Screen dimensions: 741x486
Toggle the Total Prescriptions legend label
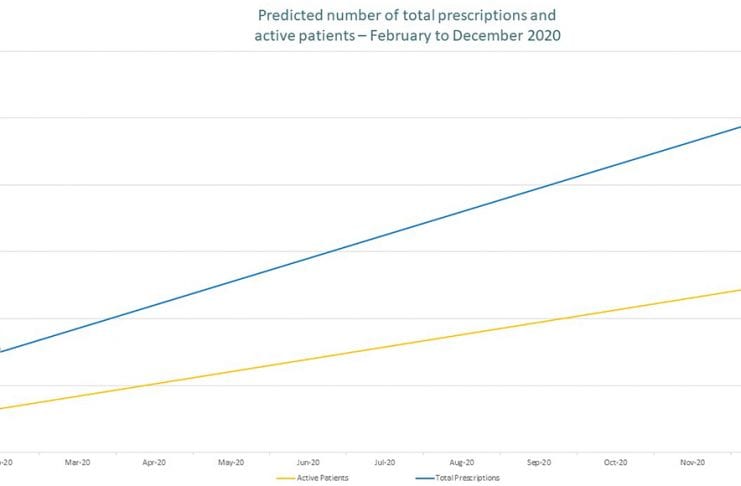coord(467,478)
